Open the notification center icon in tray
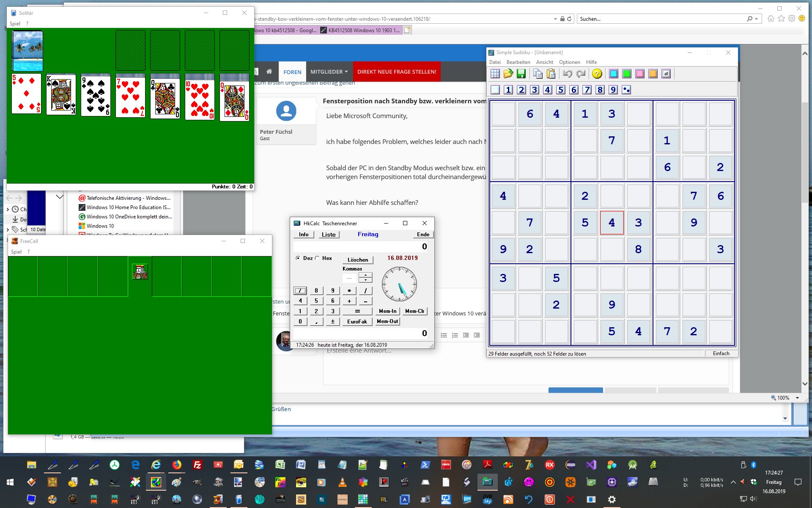Viewport: 812px width, 508px height. [x=798, y=482]
